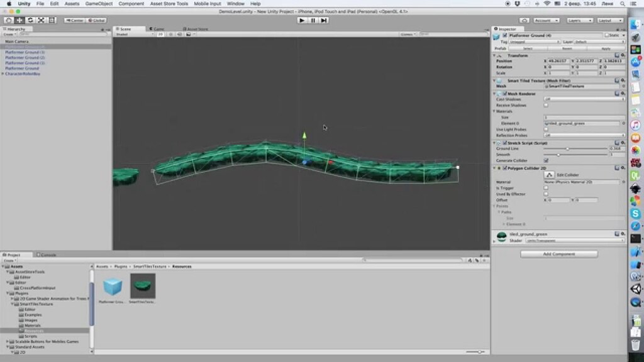Select the Hand/Pan tool in toolbar
Viewport: 644px width, 362px height.
tap(7, 19)
